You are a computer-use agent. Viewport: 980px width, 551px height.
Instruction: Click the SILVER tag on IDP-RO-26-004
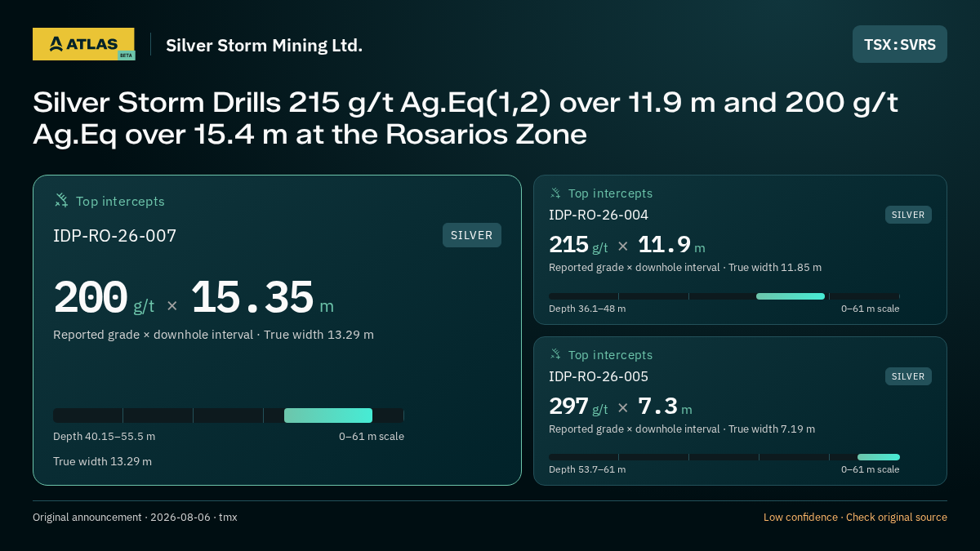tap(908, 215)
